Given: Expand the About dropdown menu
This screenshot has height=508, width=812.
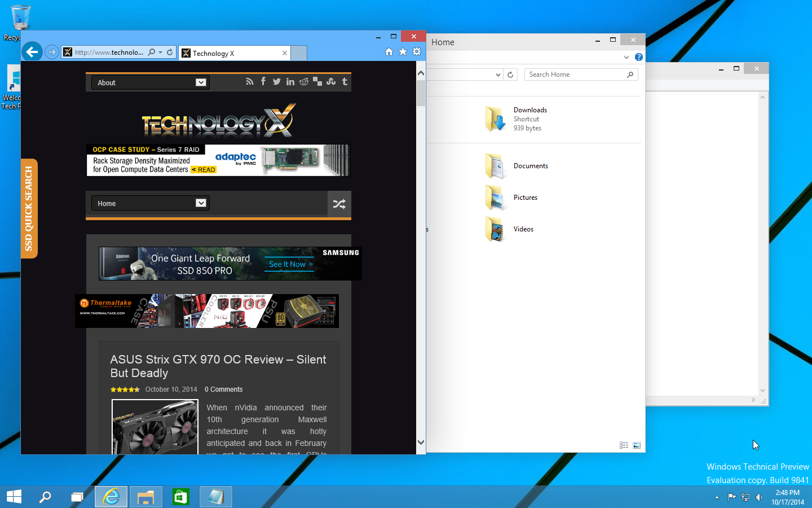Looking at the screenshot, I should (x=150, y=82).
